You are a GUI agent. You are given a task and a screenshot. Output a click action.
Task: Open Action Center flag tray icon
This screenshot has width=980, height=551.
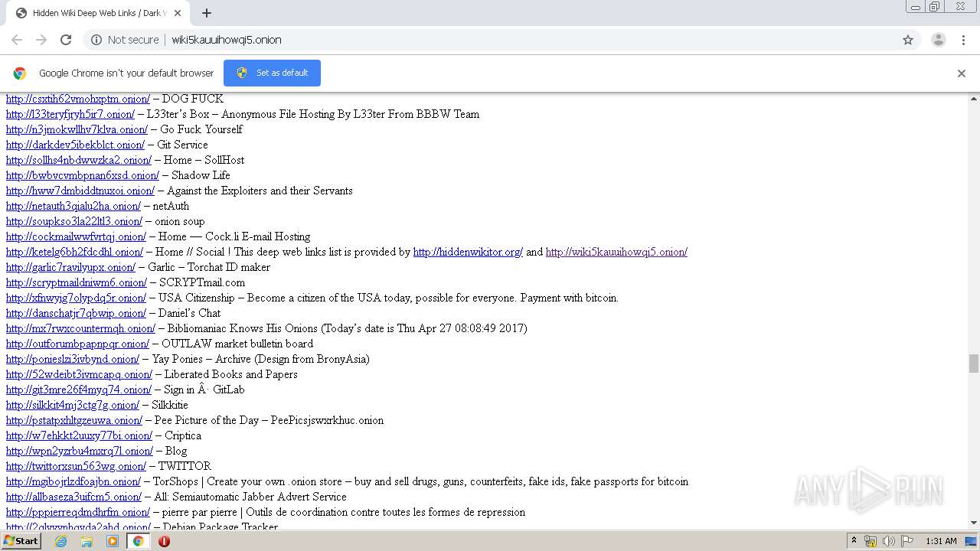click(907, 541)
